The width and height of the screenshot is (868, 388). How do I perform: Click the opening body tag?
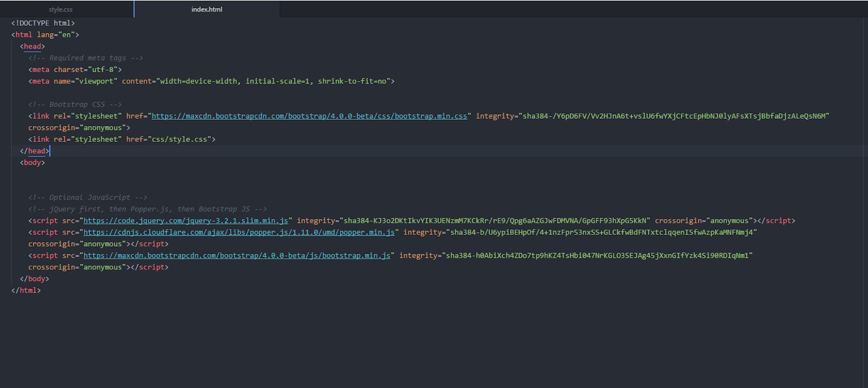click(33, 163)
